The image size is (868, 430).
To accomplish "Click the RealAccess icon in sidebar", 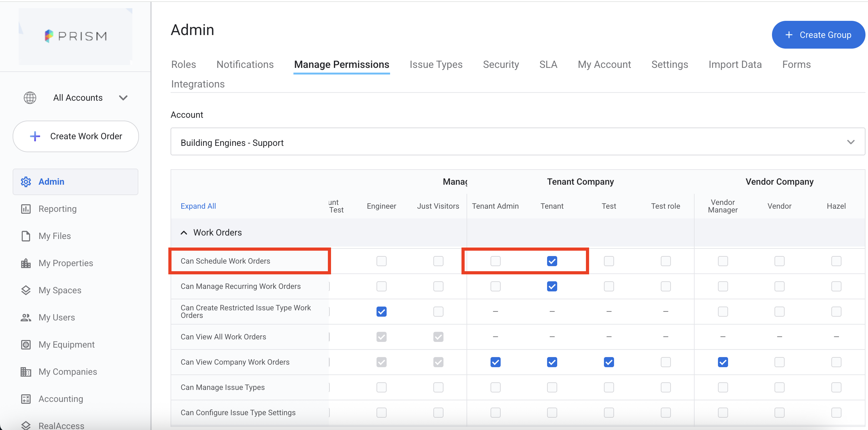I will 26,425.
